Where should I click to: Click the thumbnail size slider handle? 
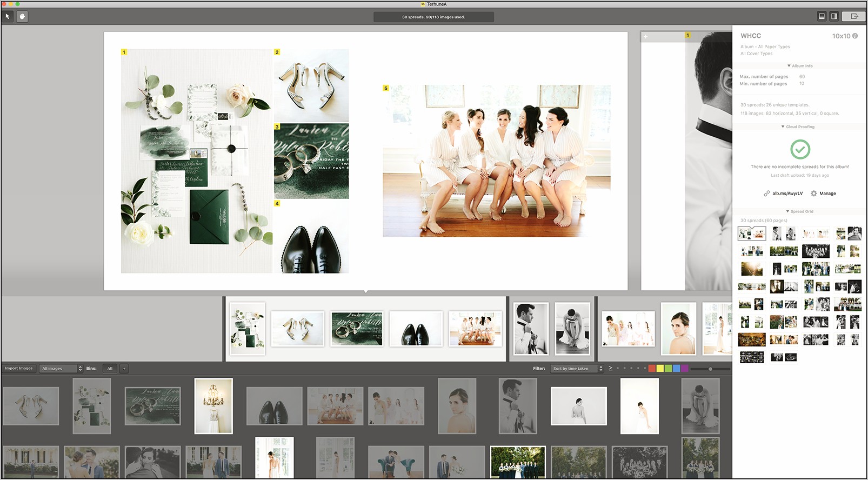coord(710,369)
